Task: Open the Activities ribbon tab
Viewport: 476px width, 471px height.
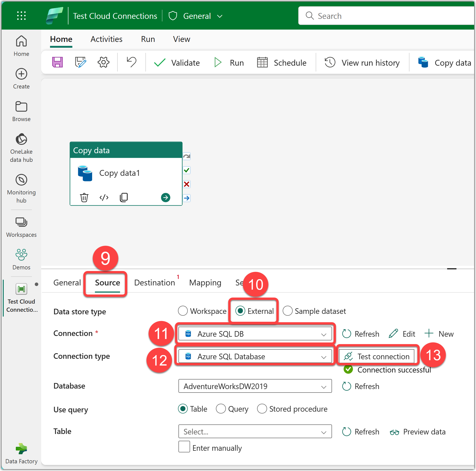Action: [x=106, y=39]
